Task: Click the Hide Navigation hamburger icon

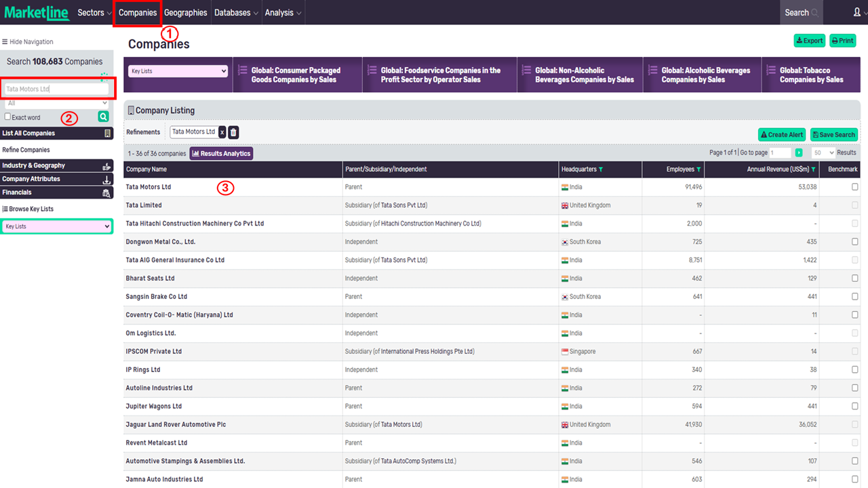Action: (5, 42)
